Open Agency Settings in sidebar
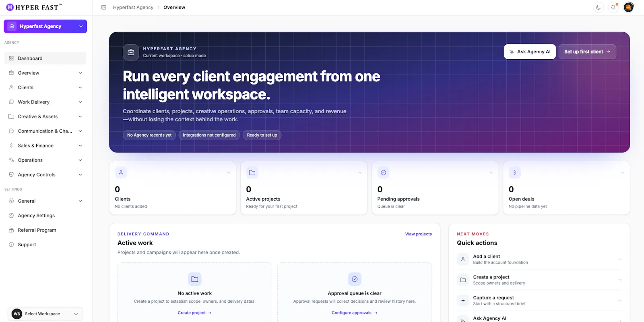Screen dimensions: 644x322 [x=45, y=216]
